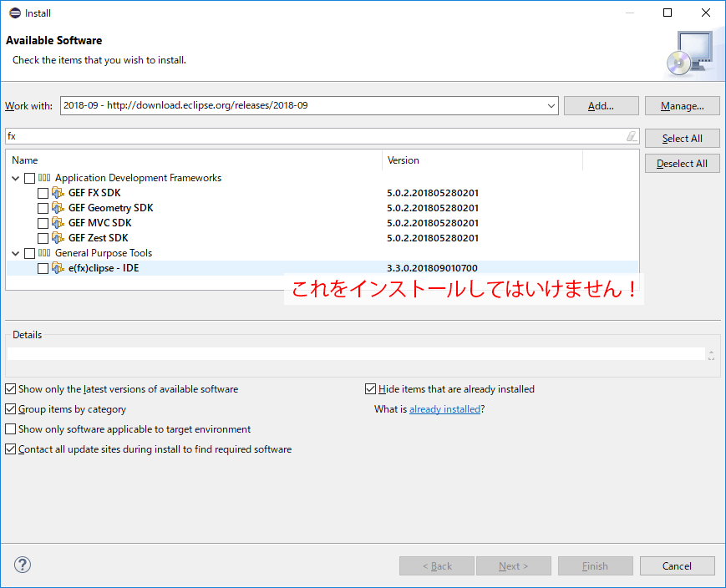Check the e(fx)clipse - IDE checkbox

coord(43,269)
